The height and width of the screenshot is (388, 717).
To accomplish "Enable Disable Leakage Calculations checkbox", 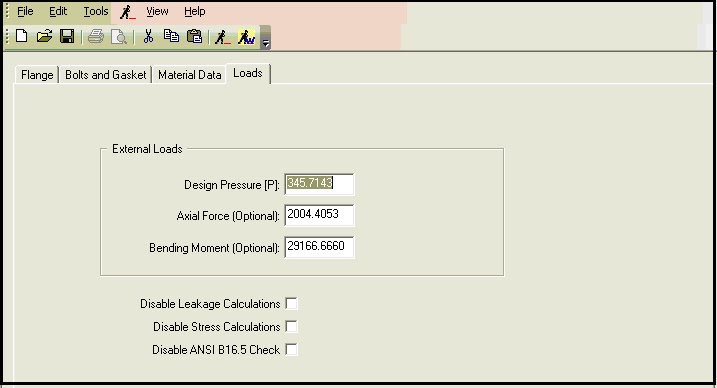I will pos(291,303).
